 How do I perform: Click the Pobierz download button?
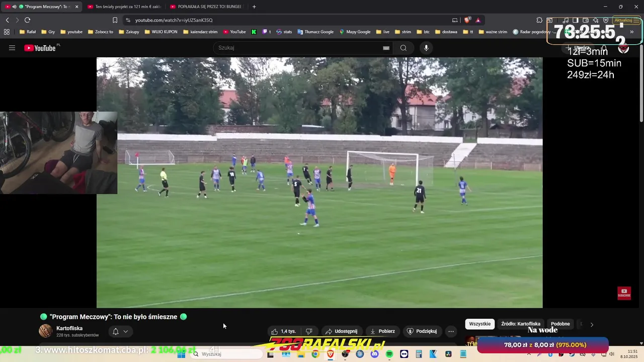tap(382, 331)
